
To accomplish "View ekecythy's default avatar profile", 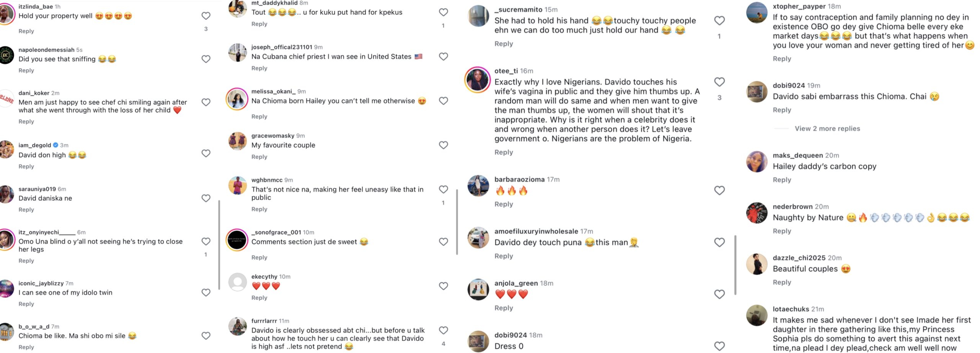I will (x=238, y=282).
